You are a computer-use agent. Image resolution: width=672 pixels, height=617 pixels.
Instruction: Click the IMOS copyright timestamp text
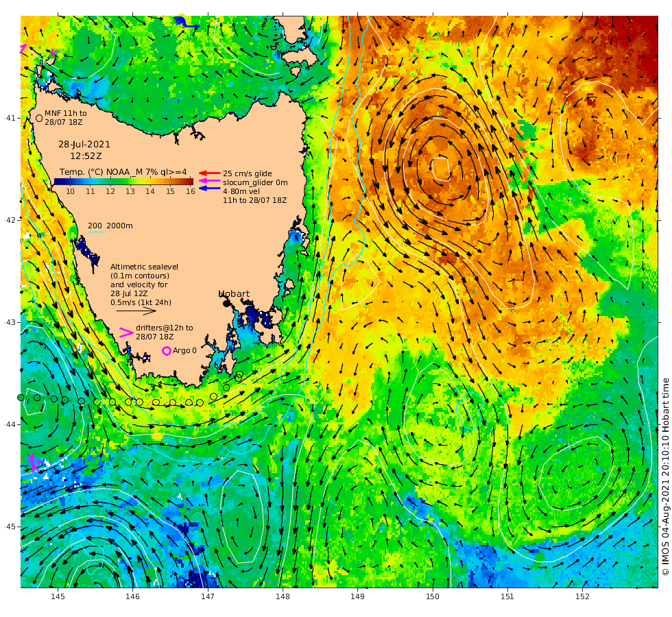pyautogui.click(x=665, y=476)
